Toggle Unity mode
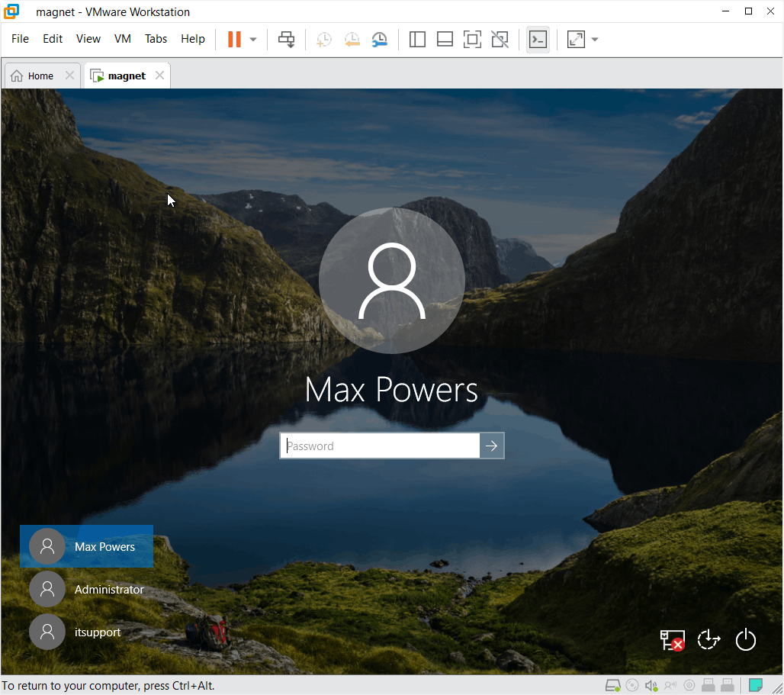 tap(500, 39)
